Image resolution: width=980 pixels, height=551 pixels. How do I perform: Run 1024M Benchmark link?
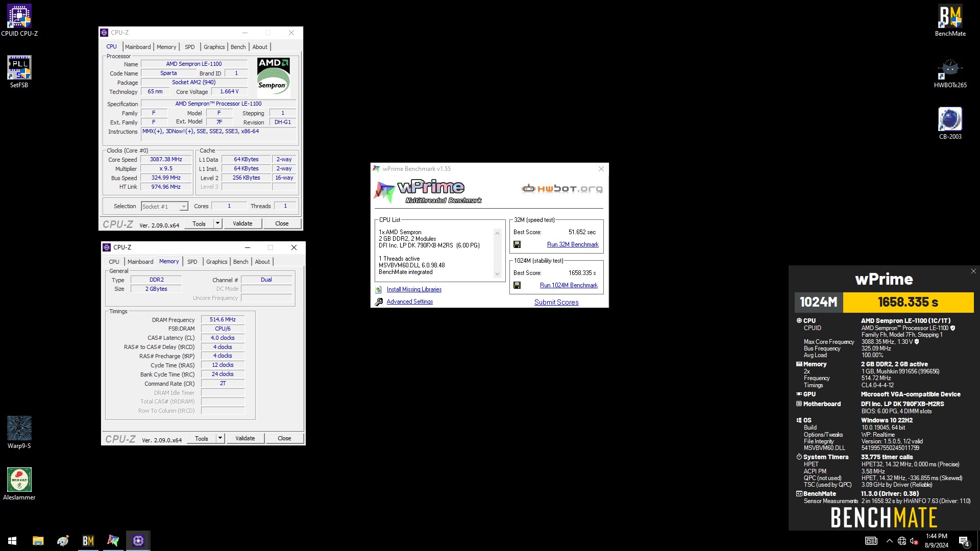569,285
